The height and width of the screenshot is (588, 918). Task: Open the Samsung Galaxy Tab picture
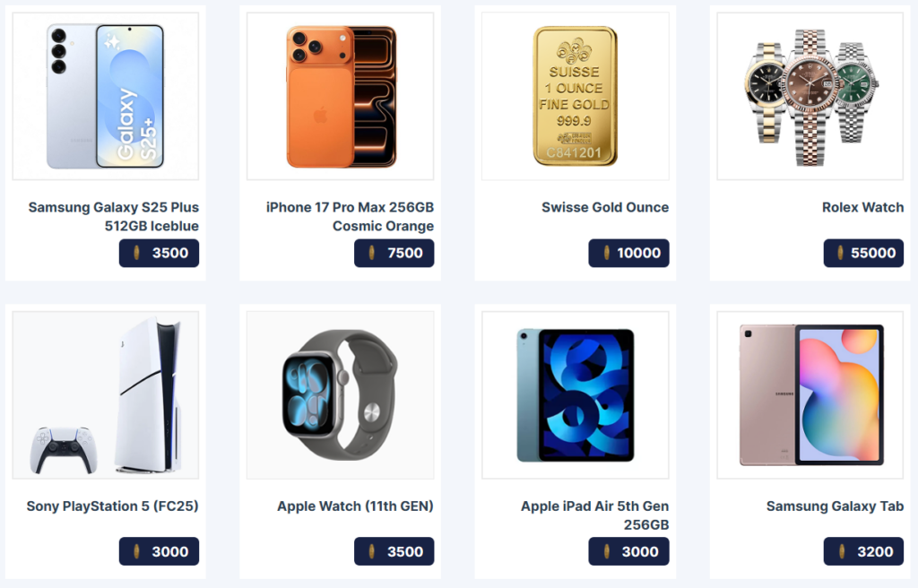click(x=810, y=394)
